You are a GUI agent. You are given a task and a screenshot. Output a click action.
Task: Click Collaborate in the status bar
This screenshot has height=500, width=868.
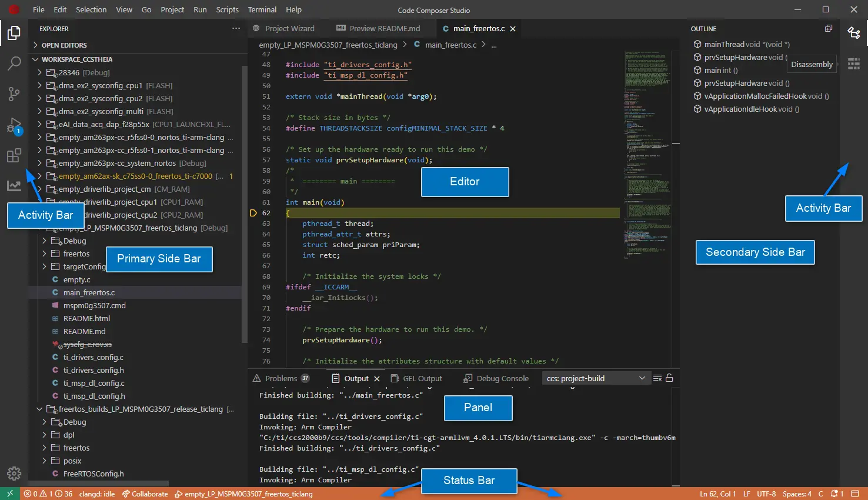145,494
